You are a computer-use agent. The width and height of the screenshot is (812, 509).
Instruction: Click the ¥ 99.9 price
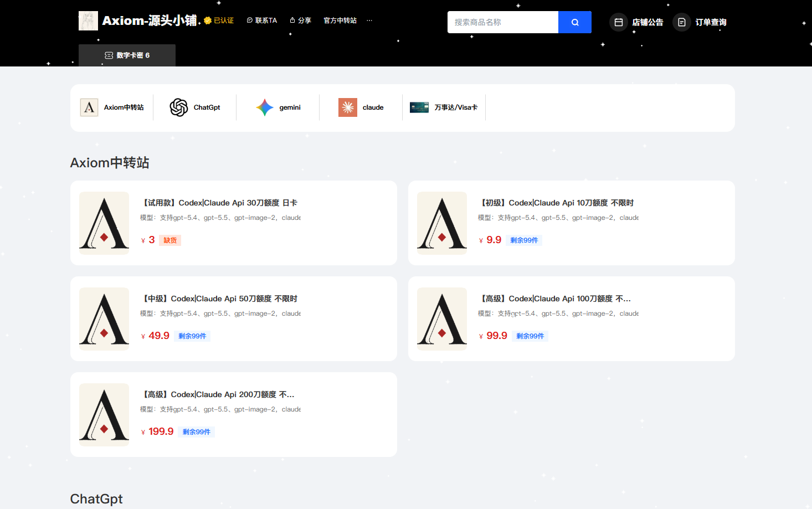[x=493, y=336]
